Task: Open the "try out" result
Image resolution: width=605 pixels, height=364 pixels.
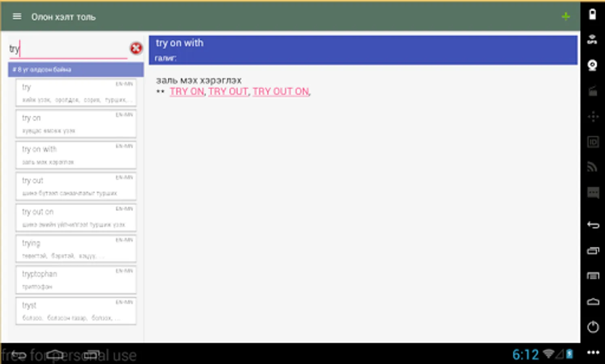Action: pos(76,186)
